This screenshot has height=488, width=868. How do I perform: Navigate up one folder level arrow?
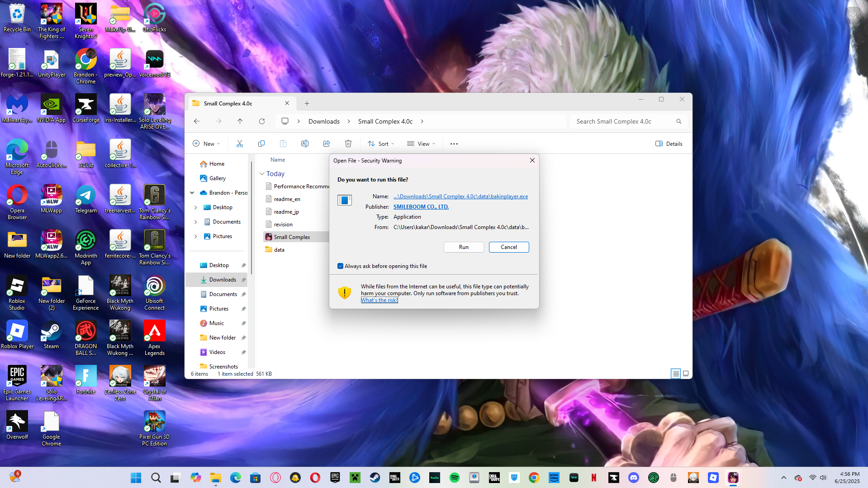pyautogui.click(x=240, y=121)
